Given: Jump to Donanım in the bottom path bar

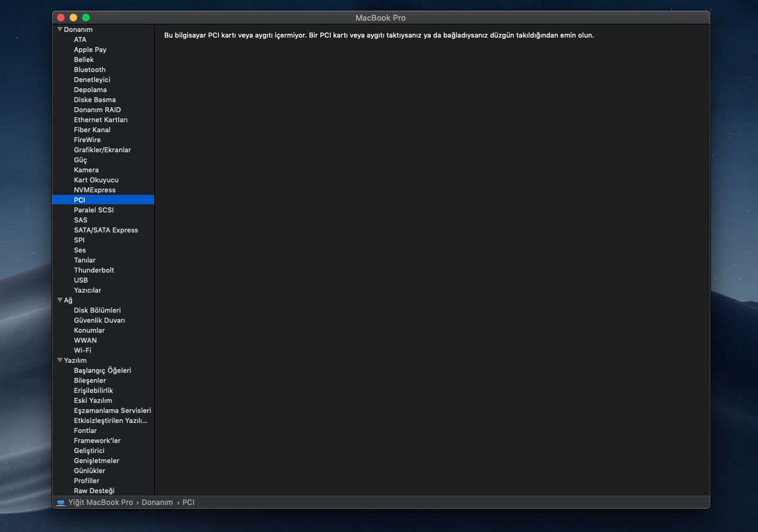Looking at the screenshot, I should point(157,503).
